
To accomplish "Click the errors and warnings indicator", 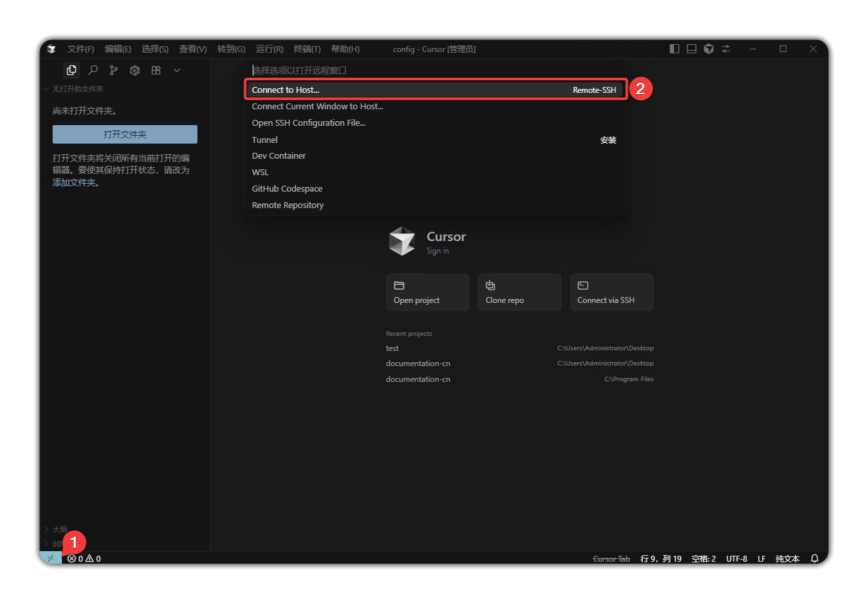I will point(84,558).
